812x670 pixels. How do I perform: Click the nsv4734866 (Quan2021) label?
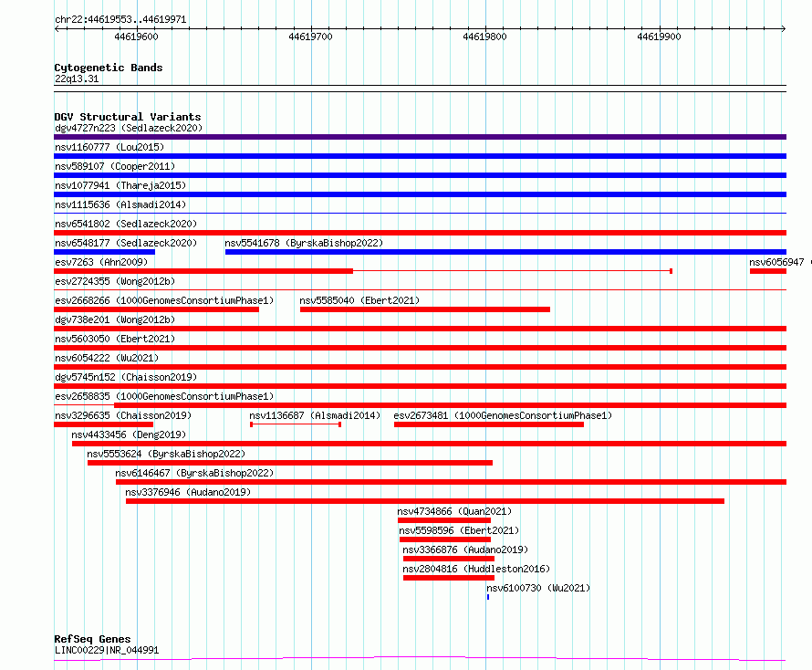pyautogui.click(x=454, y=511)
